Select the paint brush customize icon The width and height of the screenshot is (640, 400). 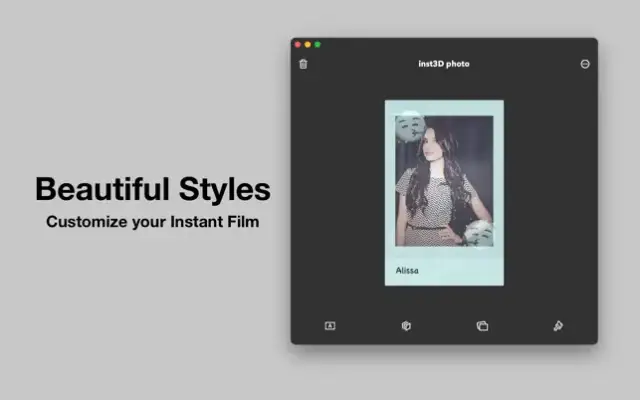[558, 326]
